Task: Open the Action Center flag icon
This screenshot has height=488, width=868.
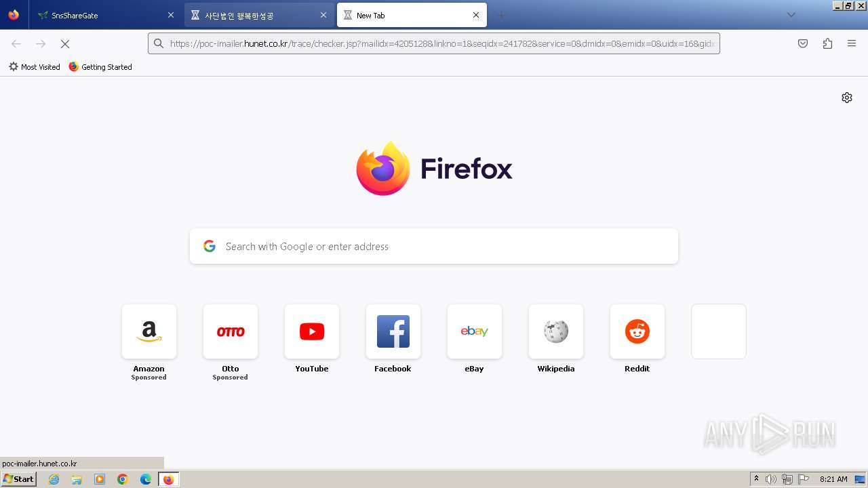Action: click(804, 479)
